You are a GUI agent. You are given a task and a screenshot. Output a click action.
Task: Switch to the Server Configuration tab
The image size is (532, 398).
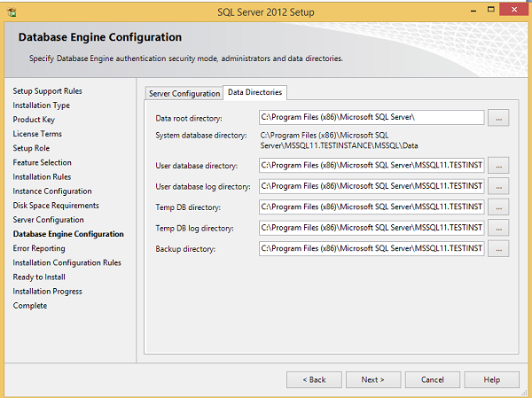point(184,93)
